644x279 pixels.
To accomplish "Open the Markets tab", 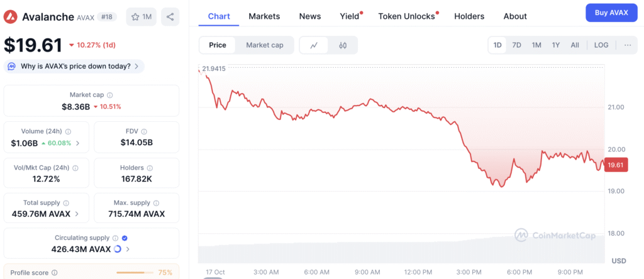I will (x=264, y=16).
